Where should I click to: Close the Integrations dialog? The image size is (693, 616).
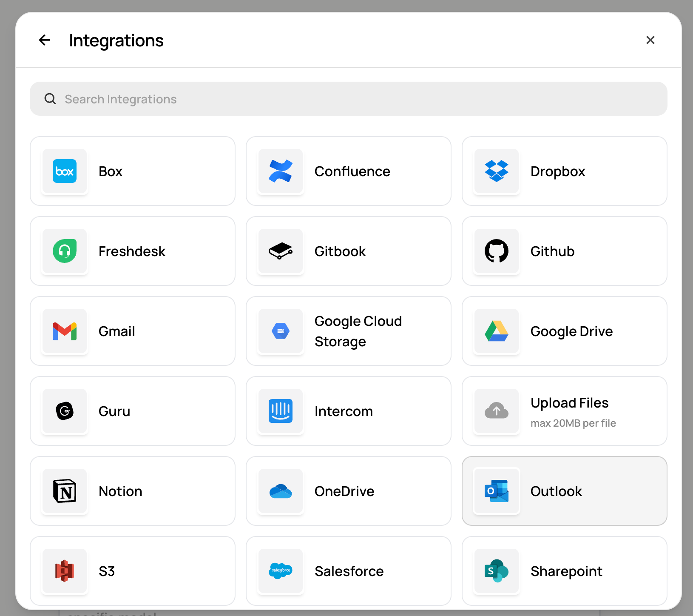point(650,40)
